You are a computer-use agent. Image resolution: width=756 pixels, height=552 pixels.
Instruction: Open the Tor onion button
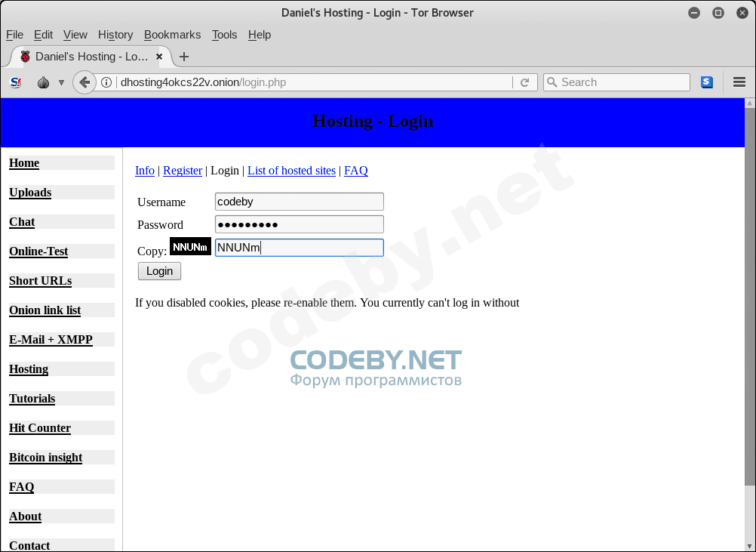pyautogui.click(x=44, y=82)
